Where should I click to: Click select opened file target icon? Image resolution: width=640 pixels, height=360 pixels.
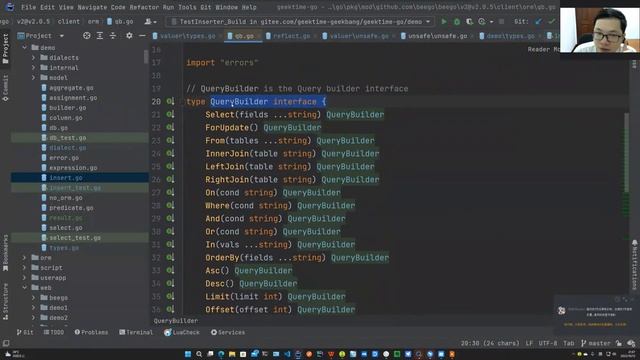click(x=87, y=36)
